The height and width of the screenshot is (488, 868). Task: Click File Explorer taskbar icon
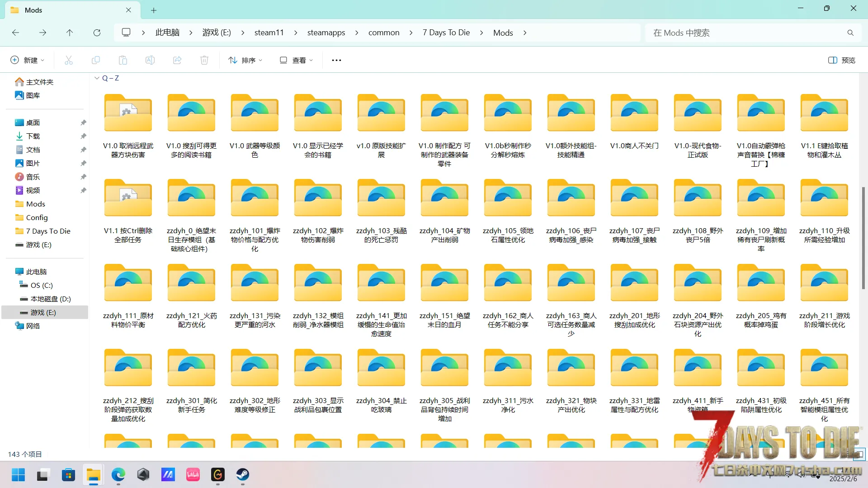(94, 474)
